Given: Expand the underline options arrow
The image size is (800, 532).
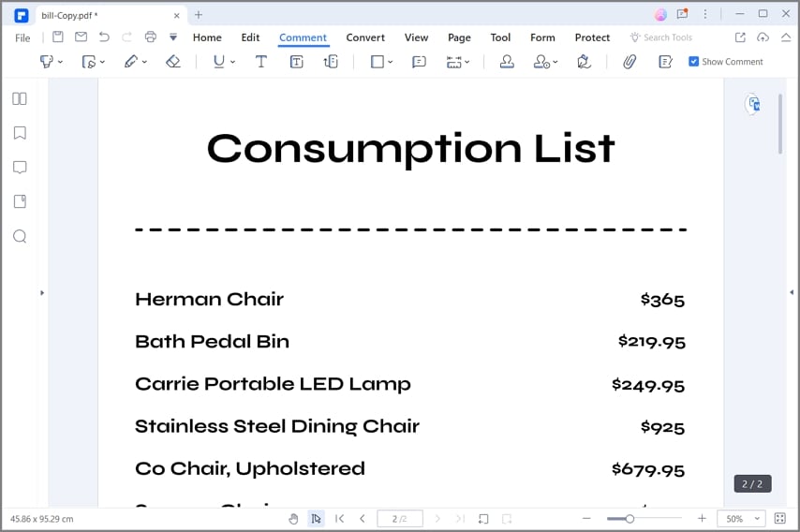Looking at the screenshot, I should pyautogui.click(x=232, y=62).
